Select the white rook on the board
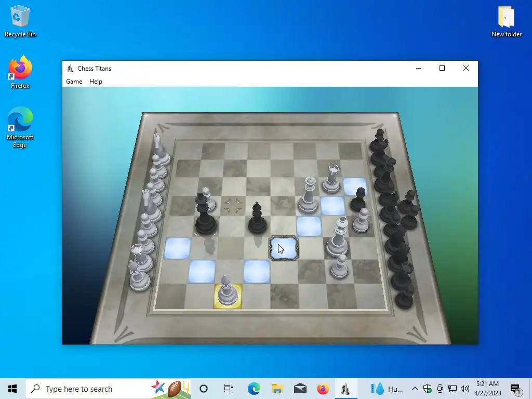The height and width of the screenshot is (399, 532). tap(332, 179)
